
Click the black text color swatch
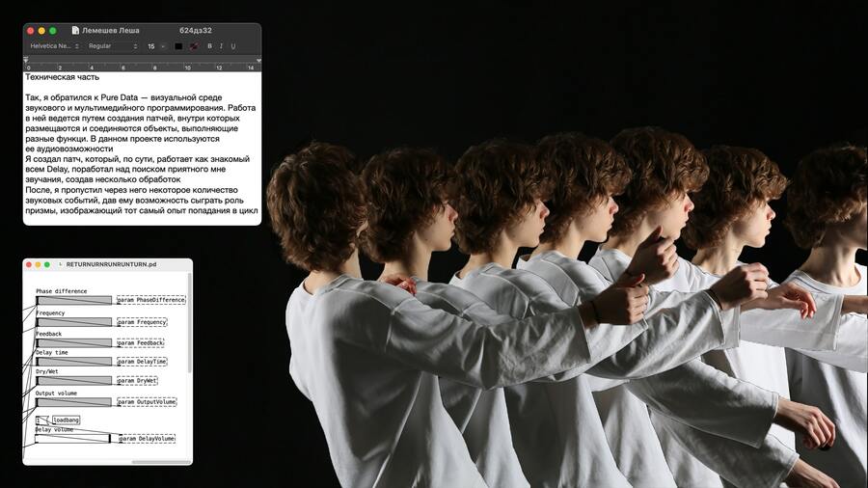[178, 46]
